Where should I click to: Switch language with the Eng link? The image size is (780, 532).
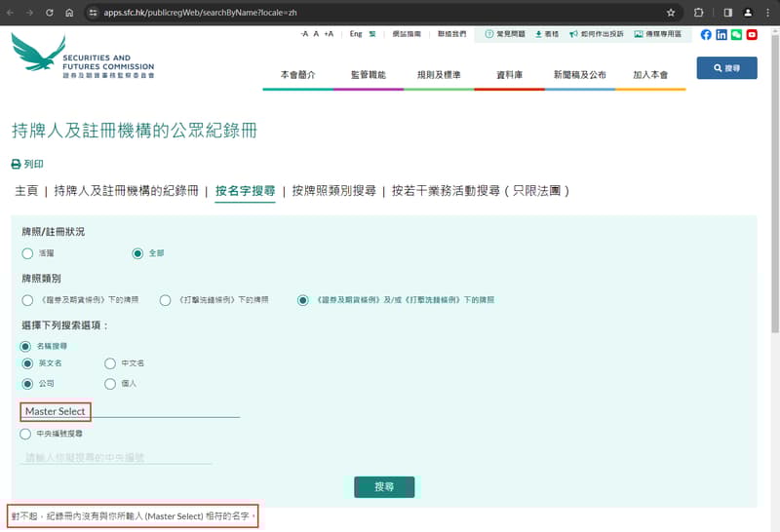356,34
